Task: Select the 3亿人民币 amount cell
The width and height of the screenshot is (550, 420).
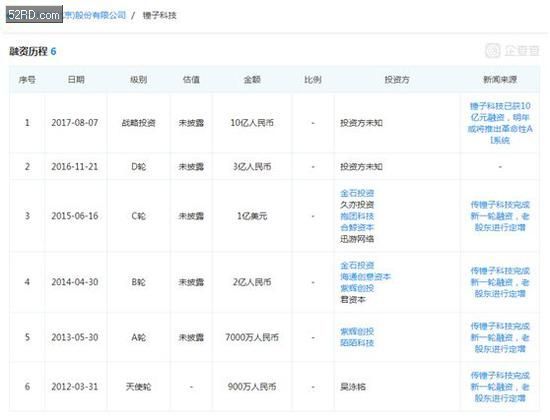Action: point(252,166)
